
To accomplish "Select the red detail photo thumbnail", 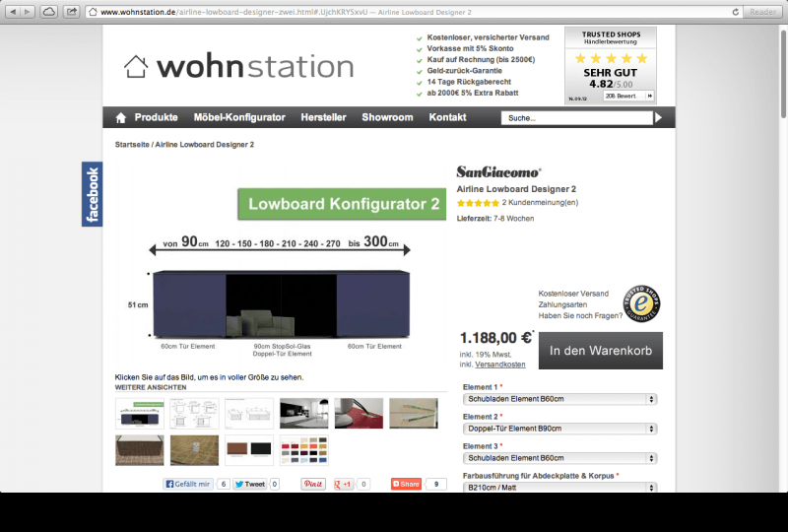I will [x=359, y=414].
